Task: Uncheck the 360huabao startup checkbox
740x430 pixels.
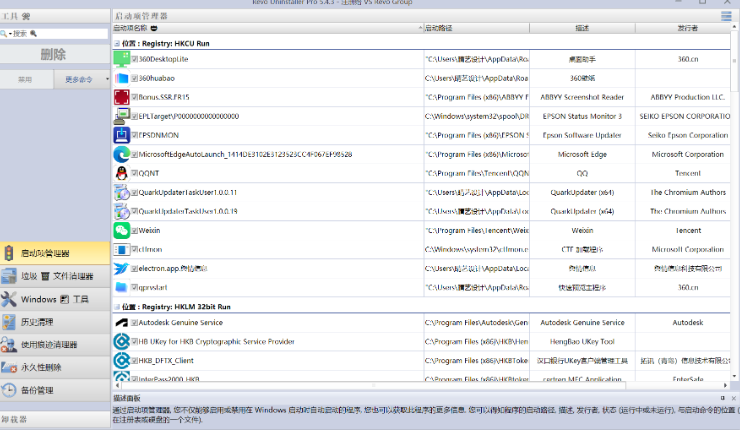Action: (134, 78)
